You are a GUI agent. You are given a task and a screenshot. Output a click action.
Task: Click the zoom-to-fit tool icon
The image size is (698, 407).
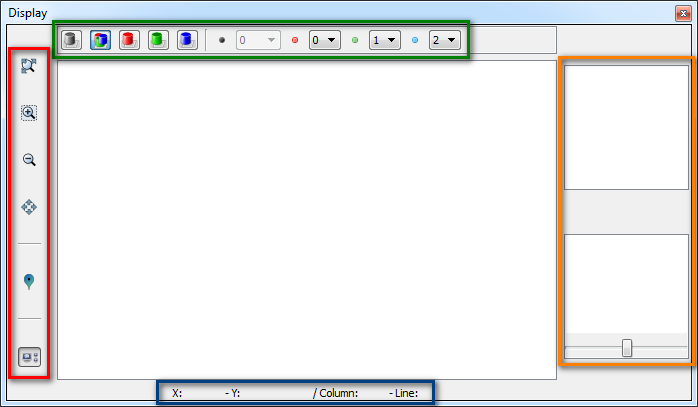[29, 67]
